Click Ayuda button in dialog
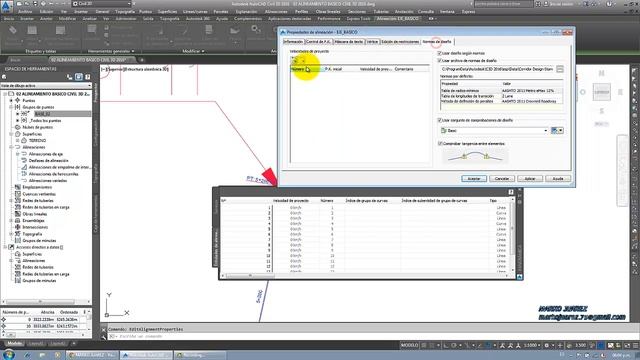Image resolution: width=640 pixels, height=360 pixels. tap(558, 178)
